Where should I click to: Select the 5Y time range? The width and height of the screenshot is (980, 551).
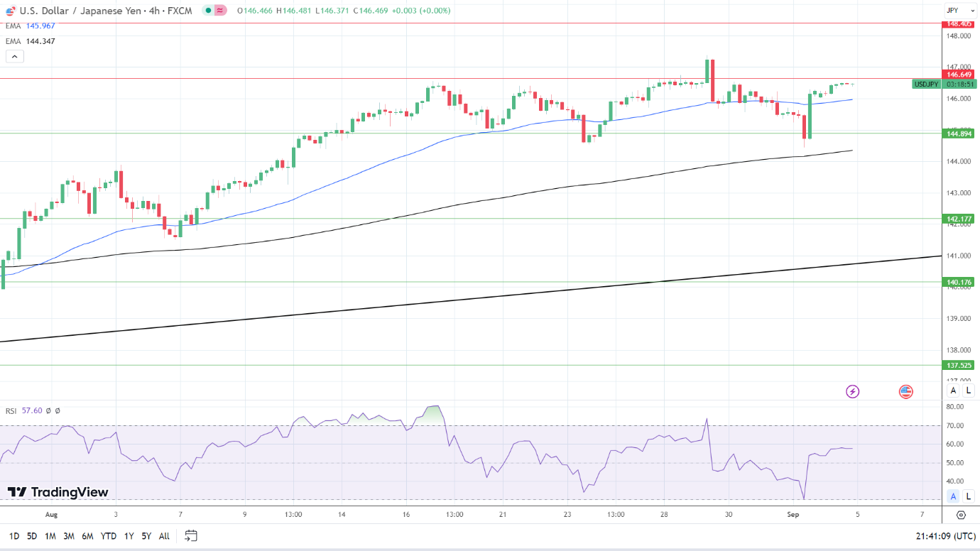click(146, 536)
